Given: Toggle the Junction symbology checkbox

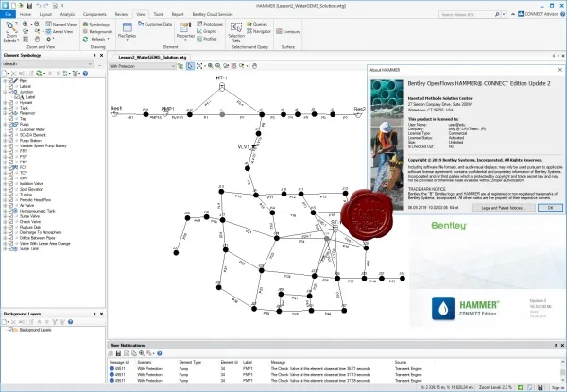Looking at the screenshot, I should [x=10, y=92].
